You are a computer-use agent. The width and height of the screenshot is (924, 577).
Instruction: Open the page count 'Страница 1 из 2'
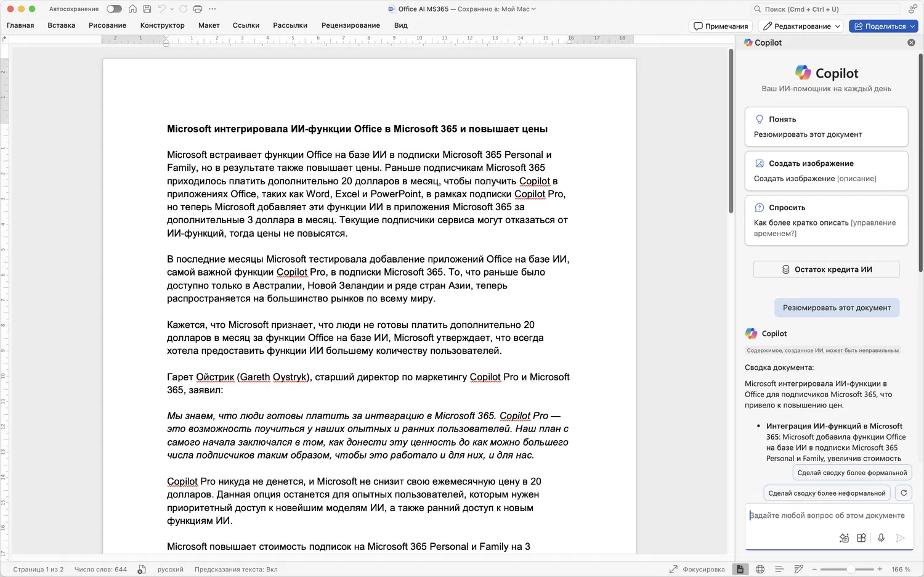[38, 570]
